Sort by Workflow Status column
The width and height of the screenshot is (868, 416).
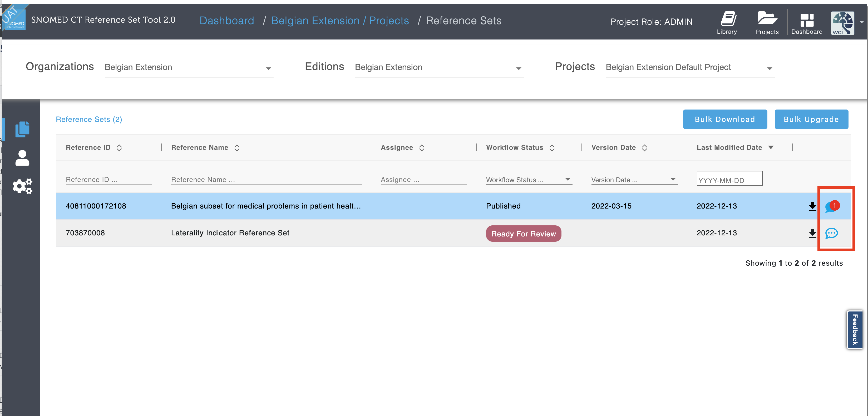pos(552,147)
